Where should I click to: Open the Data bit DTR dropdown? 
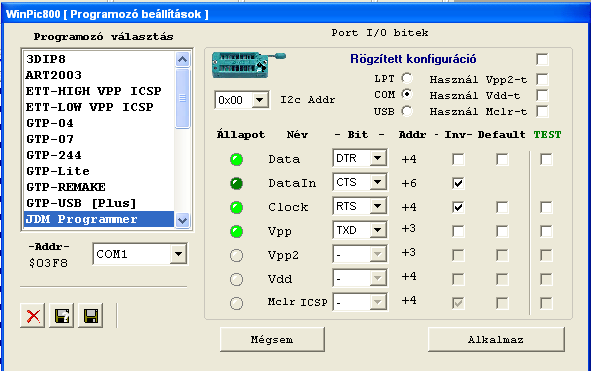click(x=378, y=158)
